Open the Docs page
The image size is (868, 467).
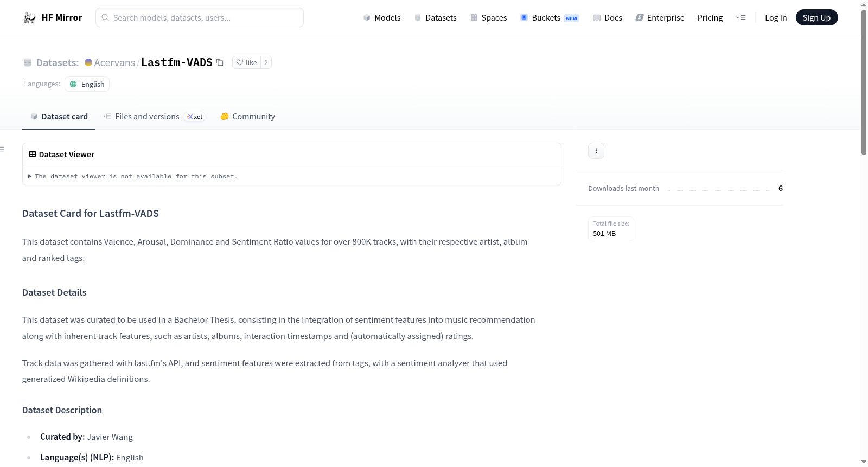608,18
